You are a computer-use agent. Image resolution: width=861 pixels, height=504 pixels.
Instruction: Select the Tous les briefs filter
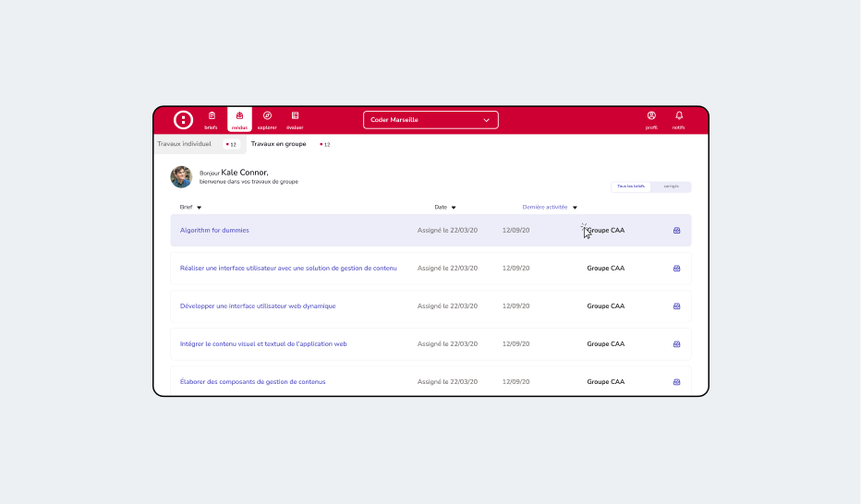631,186
